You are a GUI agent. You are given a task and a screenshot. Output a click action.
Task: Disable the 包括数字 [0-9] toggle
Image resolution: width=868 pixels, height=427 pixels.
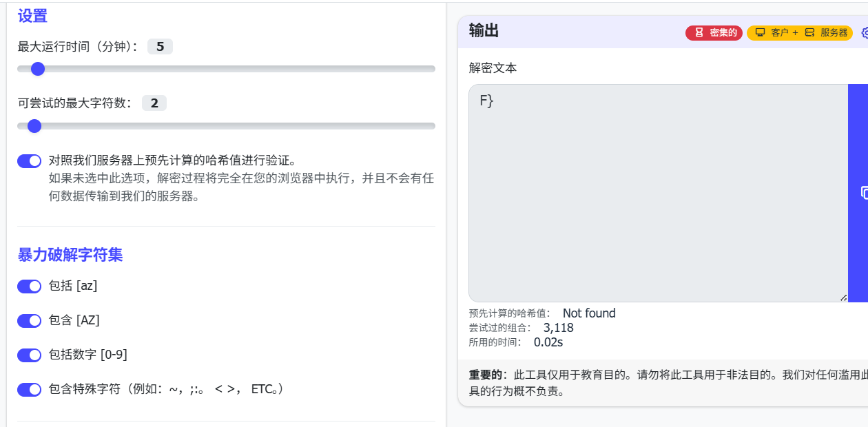(x=30, y=355)
